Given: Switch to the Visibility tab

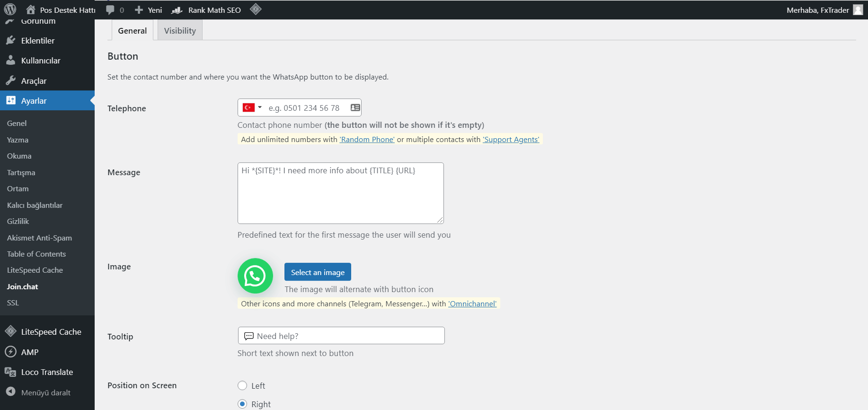Looking at the screenshot, I should (x=180, y=30).
